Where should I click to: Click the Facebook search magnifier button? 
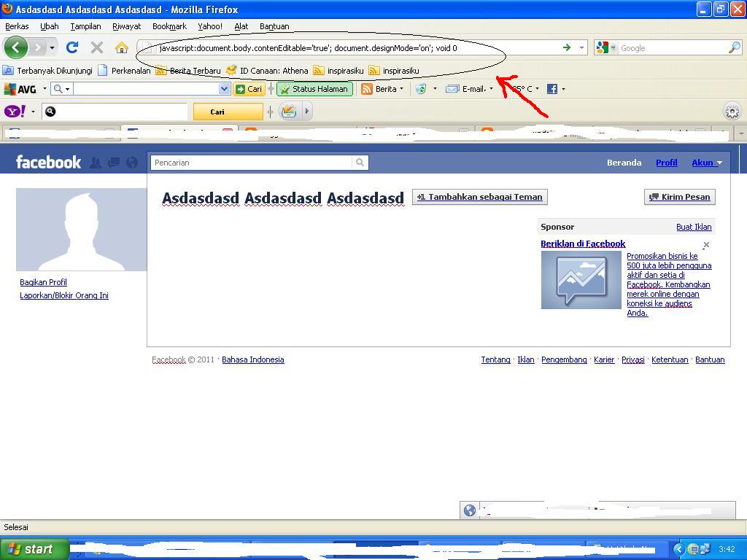pyautogui.click(x=360, y=163)
